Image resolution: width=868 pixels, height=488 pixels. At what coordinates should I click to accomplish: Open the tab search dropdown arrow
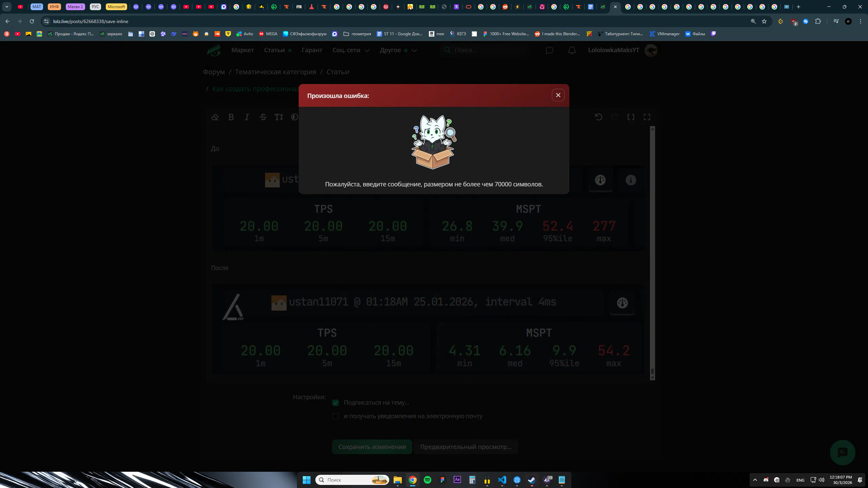click(x=7, y=7)
